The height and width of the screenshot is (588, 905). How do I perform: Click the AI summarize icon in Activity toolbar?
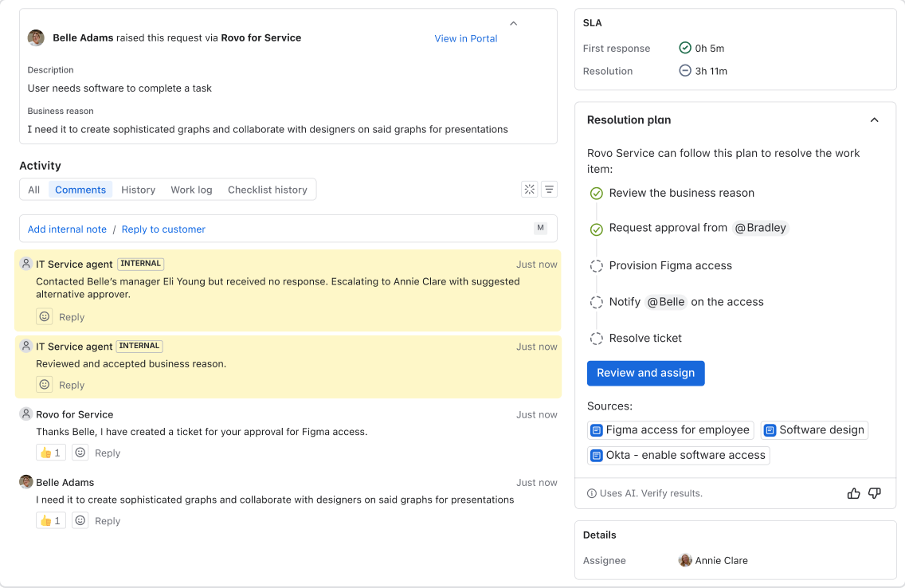click(x=529, y=190)
